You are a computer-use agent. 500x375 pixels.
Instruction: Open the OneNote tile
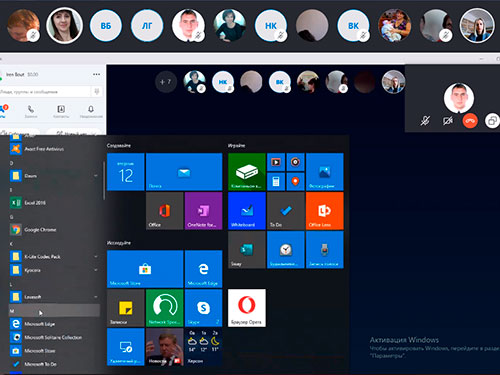coord(203,211)
